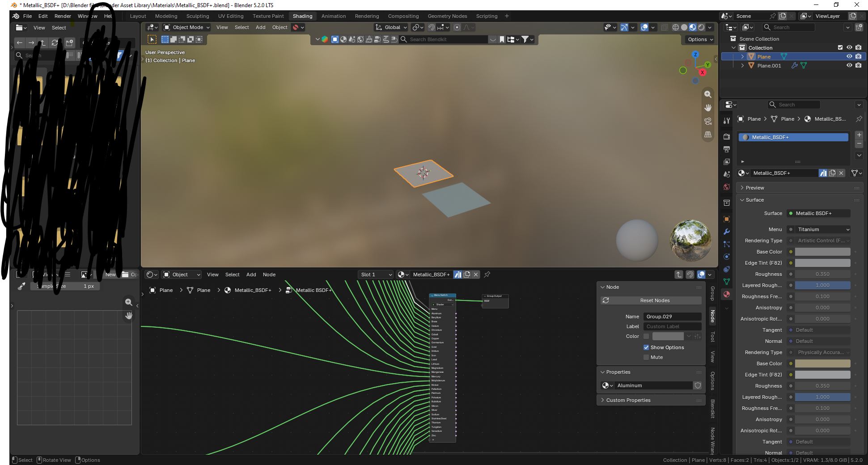Click the Reset Nodes button
868x465 pixels.
tap(651, 300)
